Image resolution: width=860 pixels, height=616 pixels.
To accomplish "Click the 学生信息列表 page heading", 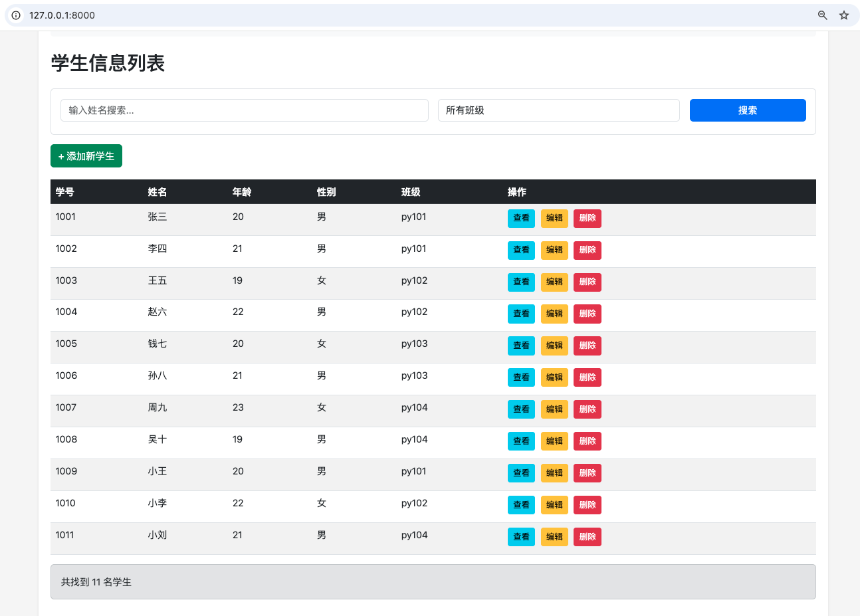I will point(108,63).
